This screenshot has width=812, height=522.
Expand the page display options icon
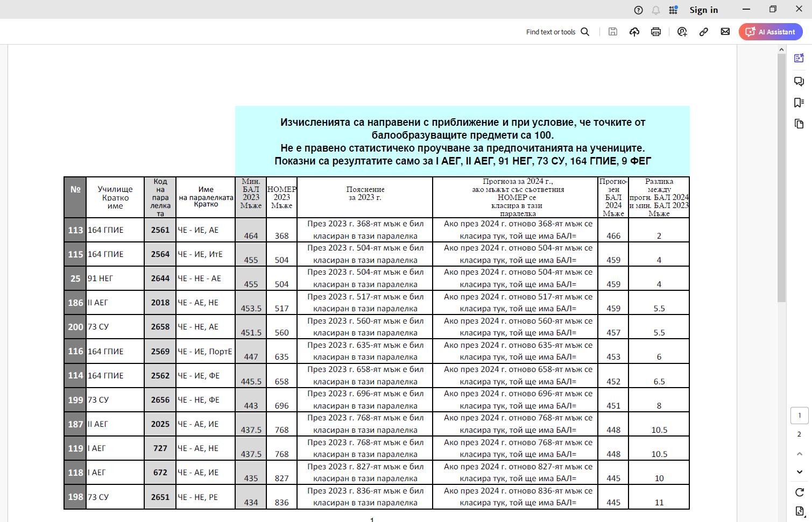pos(799,511)
